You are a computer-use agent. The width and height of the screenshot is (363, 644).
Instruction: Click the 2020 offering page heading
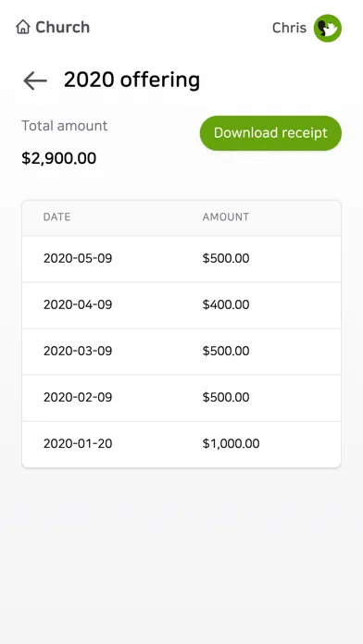[132, 80]
